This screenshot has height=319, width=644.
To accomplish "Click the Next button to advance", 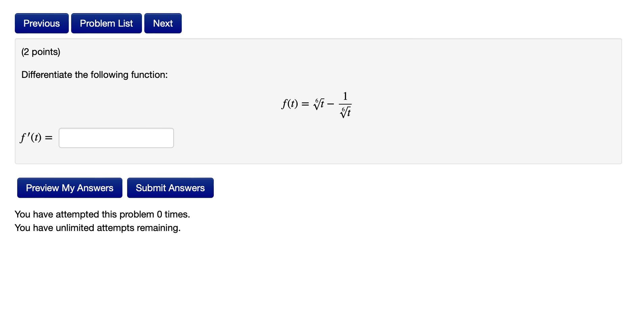I will coord(163,23).
